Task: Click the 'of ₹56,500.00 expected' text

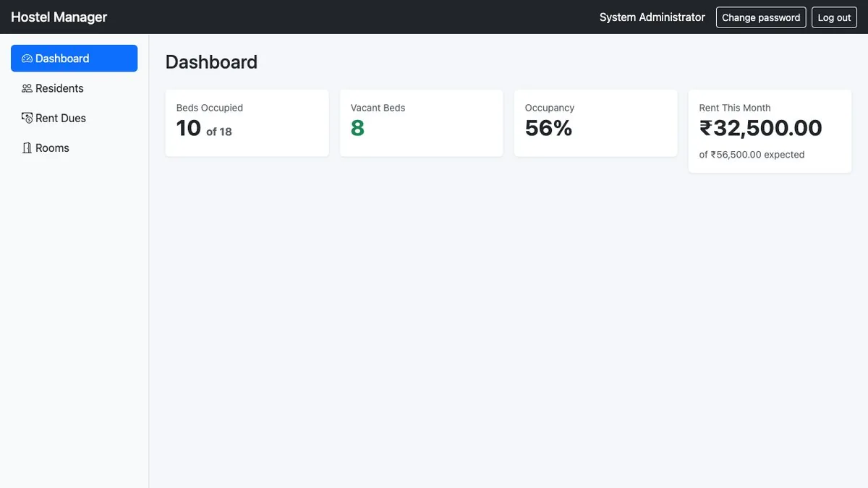Action: [x=752, y=155]
